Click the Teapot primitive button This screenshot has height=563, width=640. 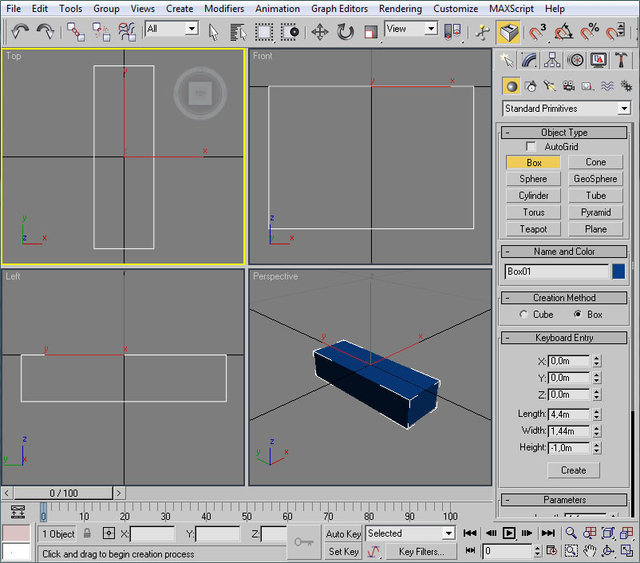(x=533, y=229)
